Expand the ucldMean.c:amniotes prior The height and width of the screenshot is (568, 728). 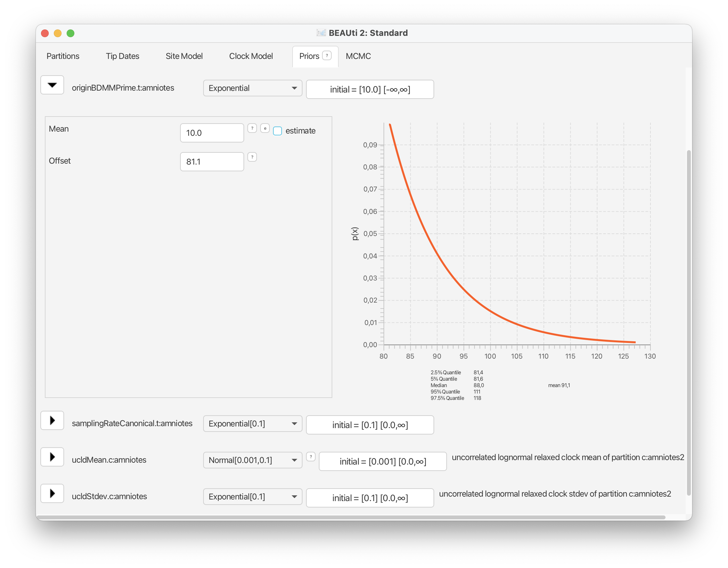pos(52,457)
